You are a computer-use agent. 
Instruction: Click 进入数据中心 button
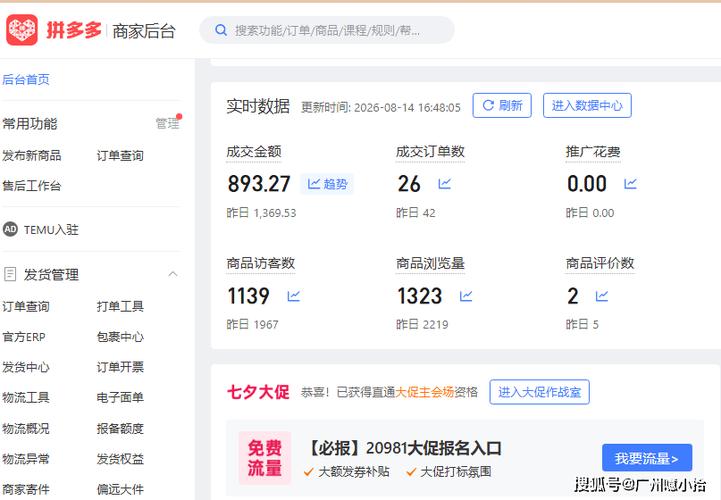pyautogui.click(x=587, y=105)
